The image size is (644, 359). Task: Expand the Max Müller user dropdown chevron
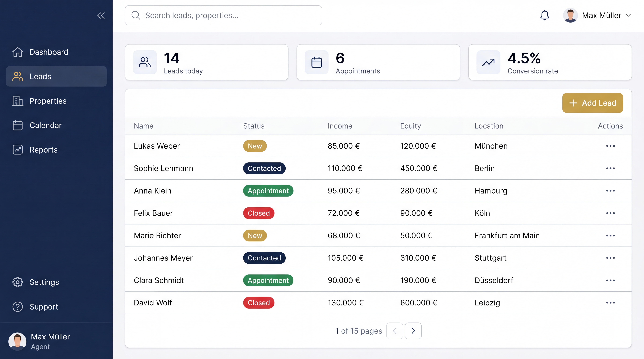pyautogui.click(x=628, y=15)
